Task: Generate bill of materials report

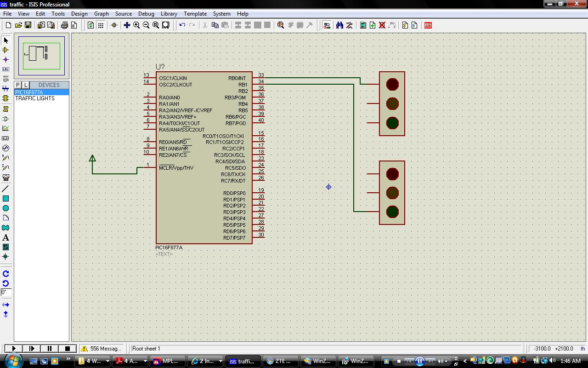Action: coord(405,25)
